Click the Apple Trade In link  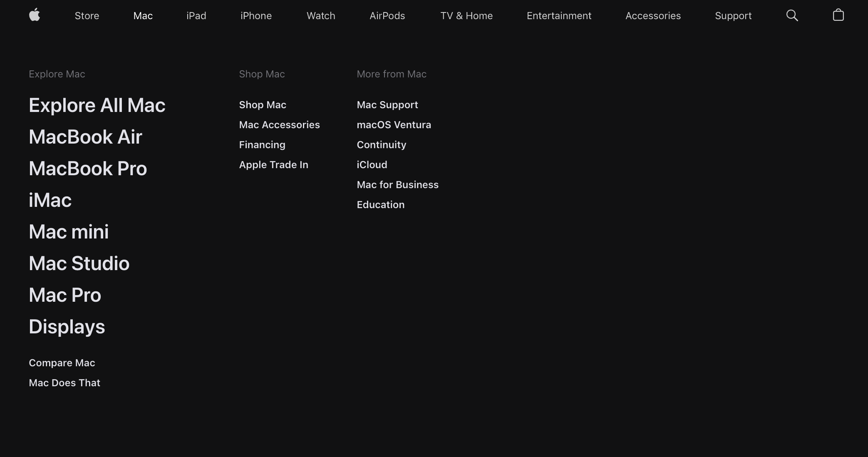(273, 165)
